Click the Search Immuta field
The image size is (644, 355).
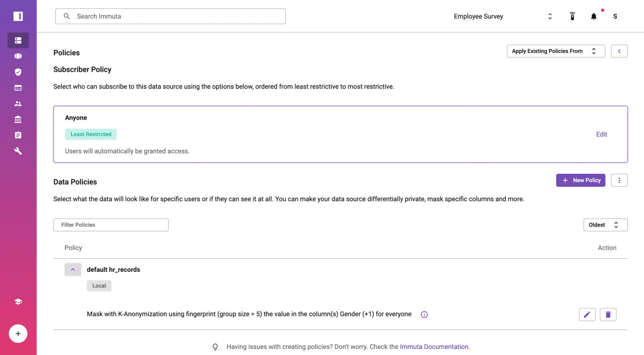click(x=170, y=16)
